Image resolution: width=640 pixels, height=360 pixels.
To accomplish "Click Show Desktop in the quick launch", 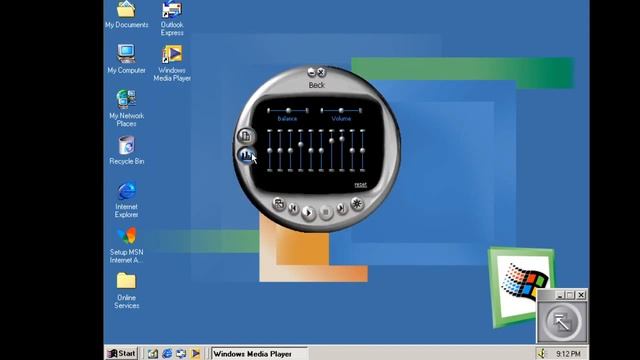I will point(153,353).
